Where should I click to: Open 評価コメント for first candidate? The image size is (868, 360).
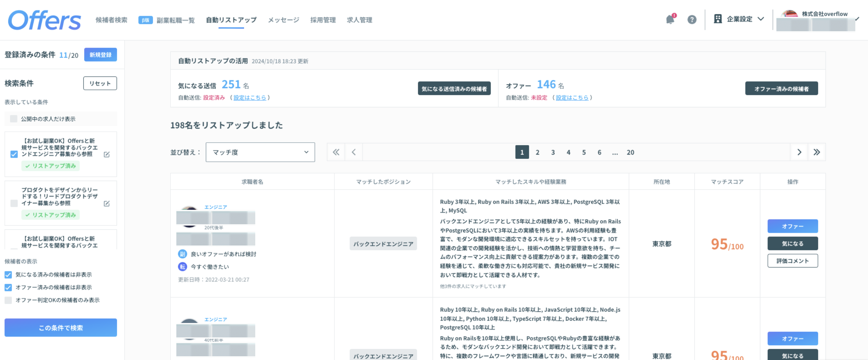click(x=793, y=261)
